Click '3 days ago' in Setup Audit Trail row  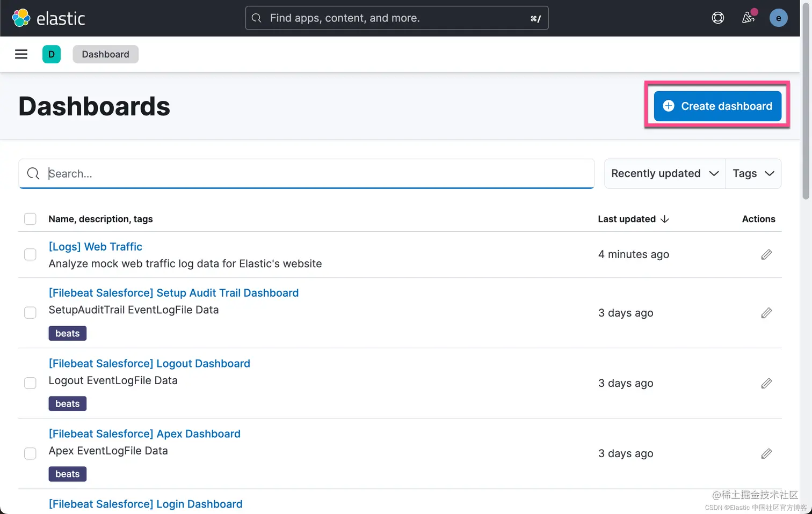point(626,313)
